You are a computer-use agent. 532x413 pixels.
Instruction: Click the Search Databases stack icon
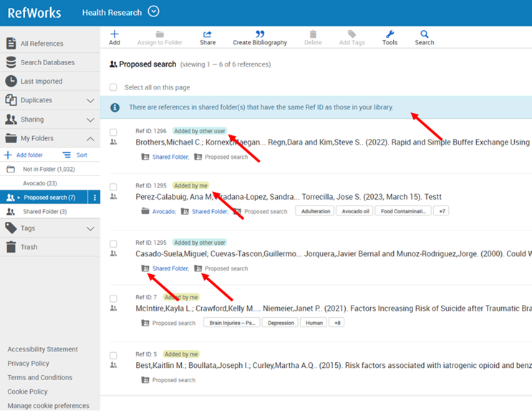[x=11, y=62]
